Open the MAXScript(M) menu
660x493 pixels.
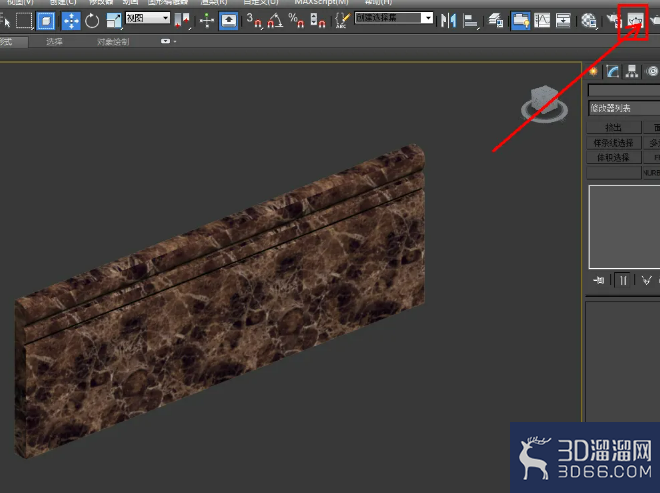point(322,3)
